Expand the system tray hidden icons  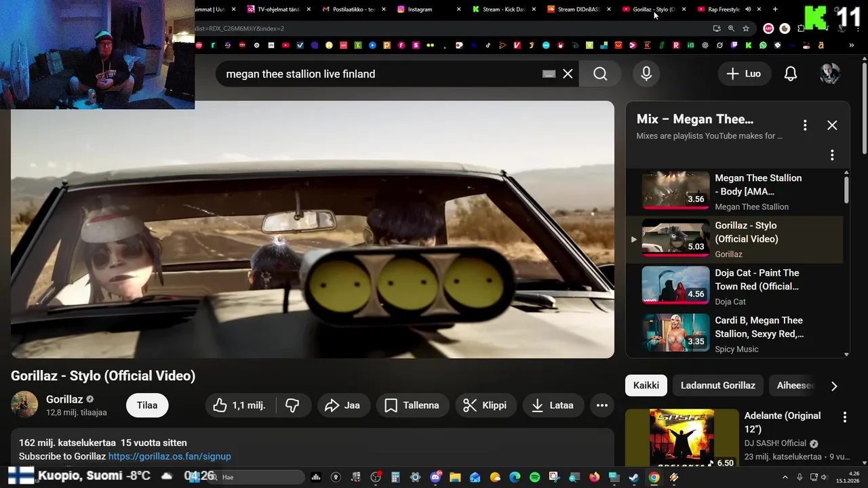click(785, 477)
